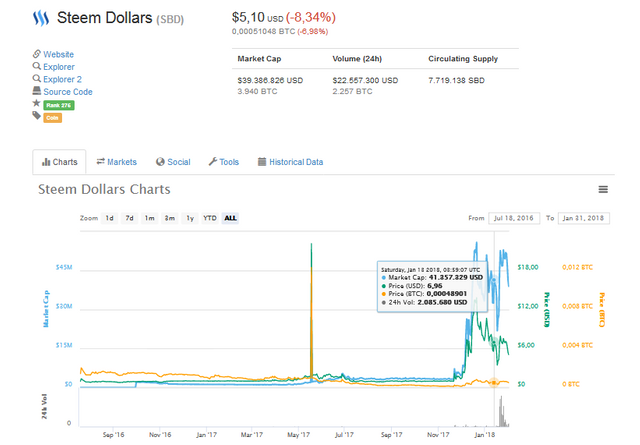640x445 pixels.
Task: Click the chain-link icon beside Website
Action: [37, 54]
